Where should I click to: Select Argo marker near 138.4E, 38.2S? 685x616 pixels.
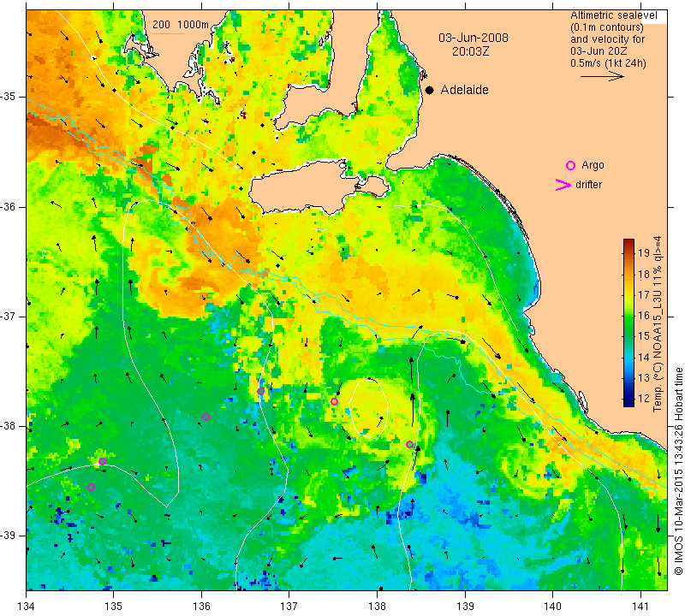[x=410, y=444]
